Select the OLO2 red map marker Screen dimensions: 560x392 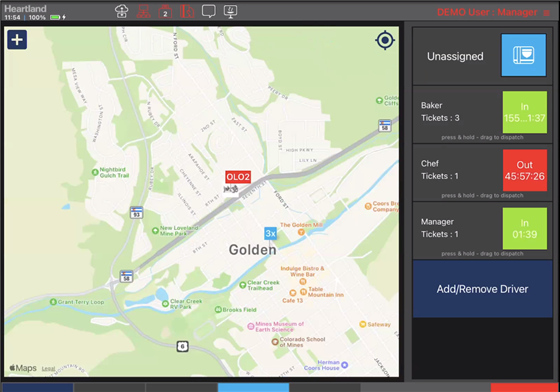tap(238, 177)
